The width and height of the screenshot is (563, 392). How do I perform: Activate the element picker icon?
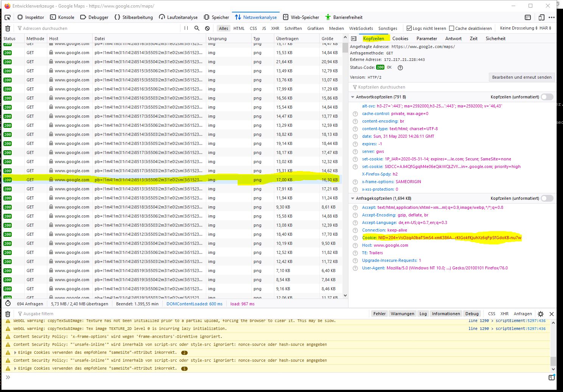pos(8,17)
